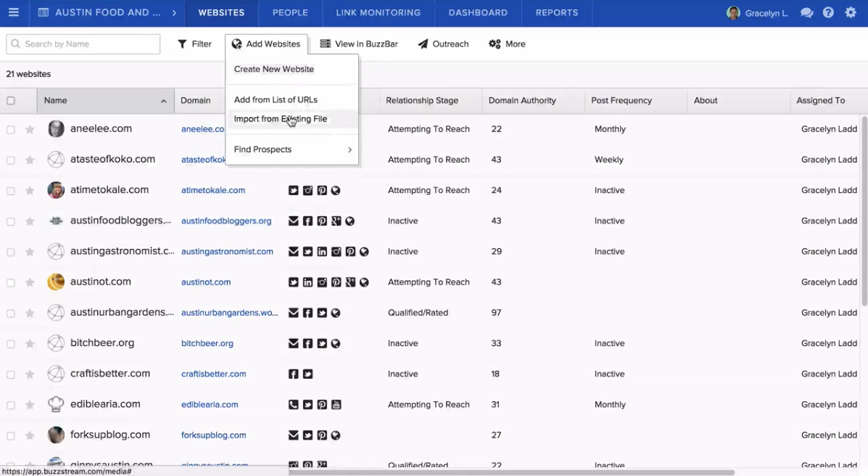Click the Pinterest icon for atimetokale.com

pos(322,191)
